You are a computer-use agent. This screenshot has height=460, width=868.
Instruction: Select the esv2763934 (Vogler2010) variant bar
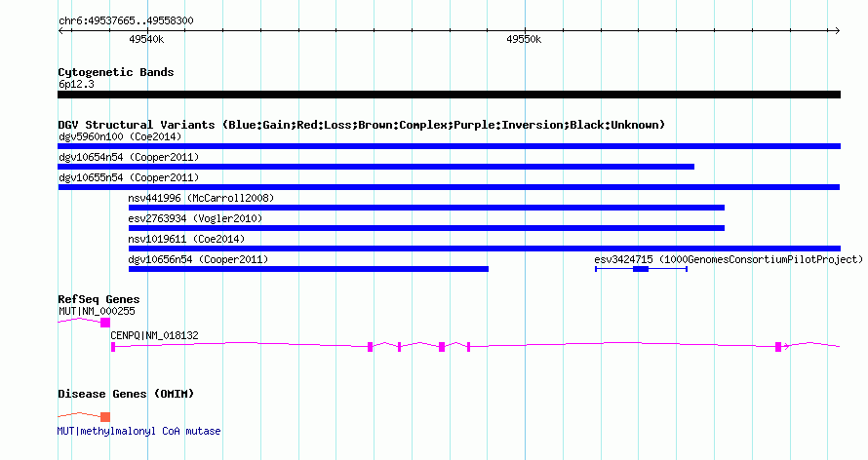[x=426, y=228]
